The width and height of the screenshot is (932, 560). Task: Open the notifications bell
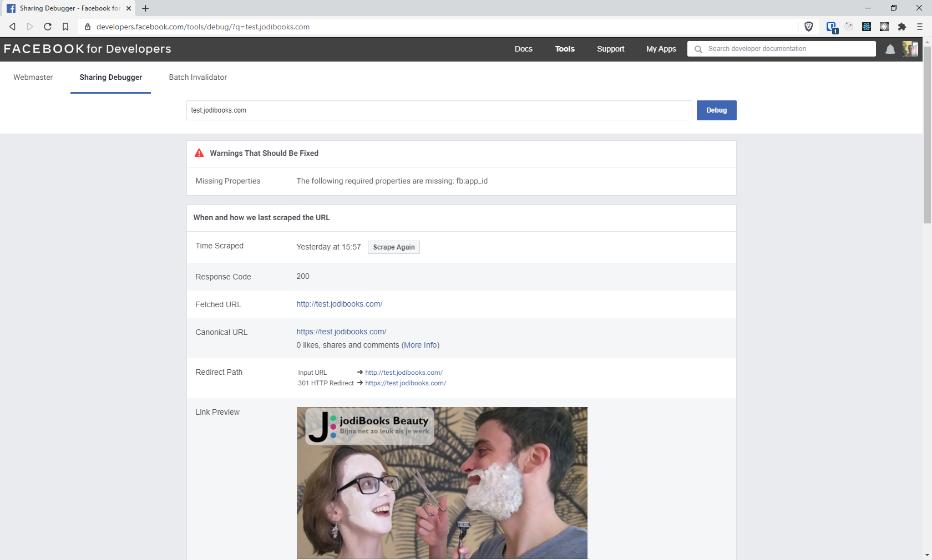[890, 49]
